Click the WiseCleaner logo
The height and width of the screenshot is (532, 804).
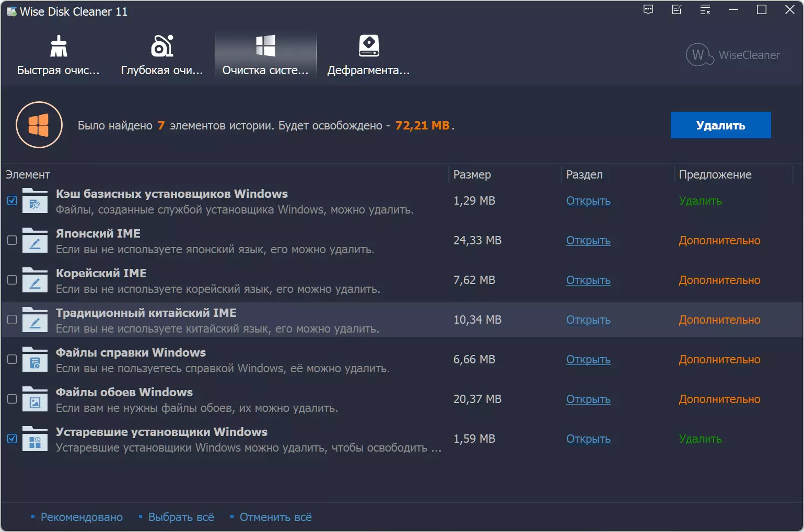tap(732, 55)
